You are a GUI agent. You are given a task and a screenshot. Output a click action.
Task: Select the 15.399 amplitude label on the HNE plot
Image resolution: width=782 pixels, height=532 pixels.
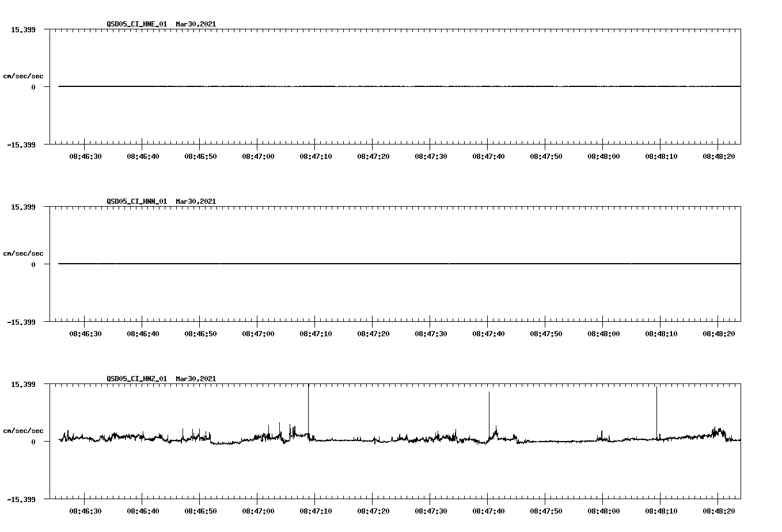[x=22, y=29]
